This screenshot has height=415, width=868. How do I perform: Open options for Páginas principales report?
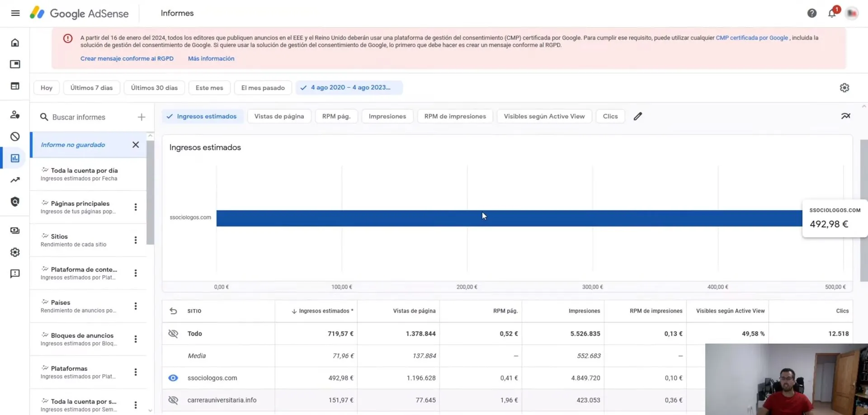(x=136, y=207)
